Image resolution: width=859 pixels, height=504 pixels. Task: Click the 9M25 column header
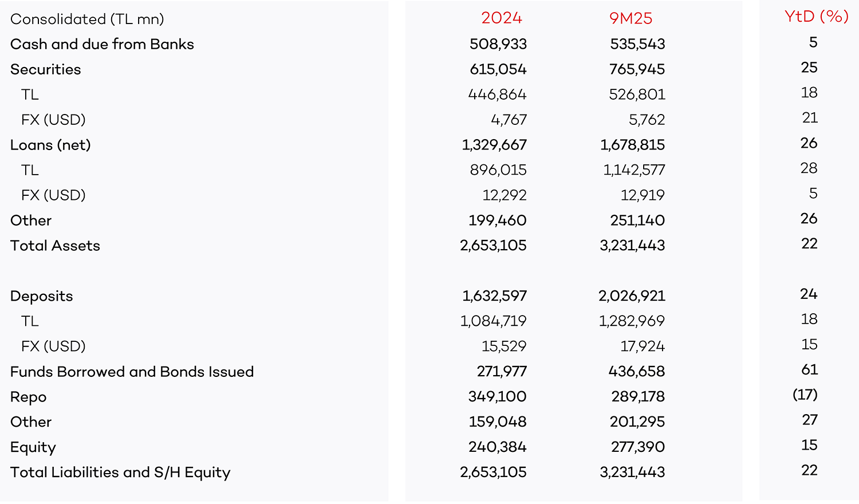[631, 18]
